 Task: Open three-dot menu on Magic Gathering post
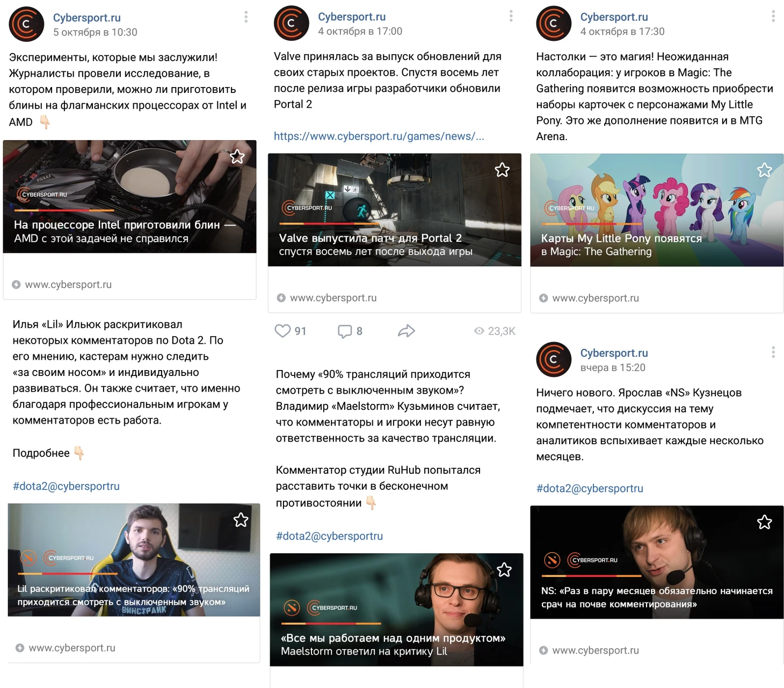tap(773, 16)
